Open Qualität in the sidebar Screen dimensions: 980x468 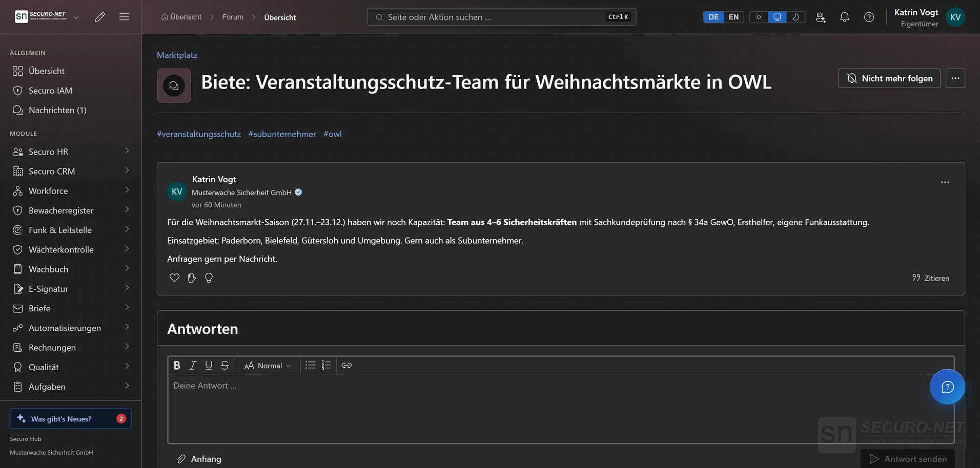click(x=71, y=367)
